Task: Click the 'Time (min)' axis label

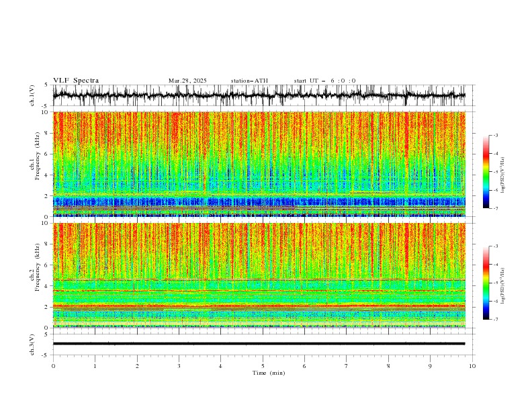Action: (269, 373)
